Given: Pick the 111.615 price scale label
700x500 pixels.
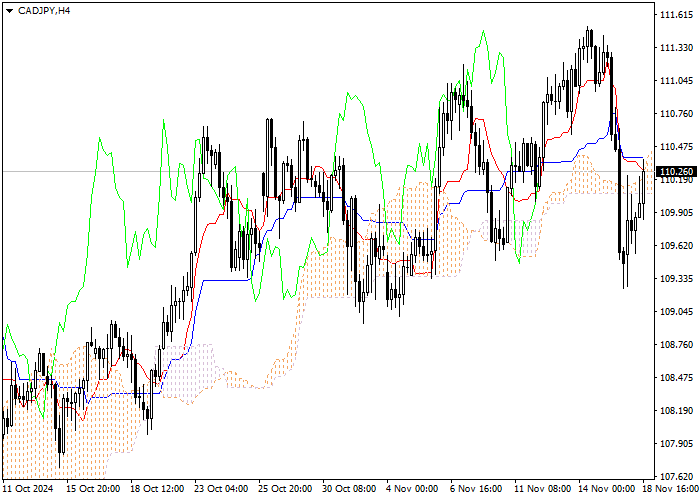Looking at the screenshot, I should (676, 15).
